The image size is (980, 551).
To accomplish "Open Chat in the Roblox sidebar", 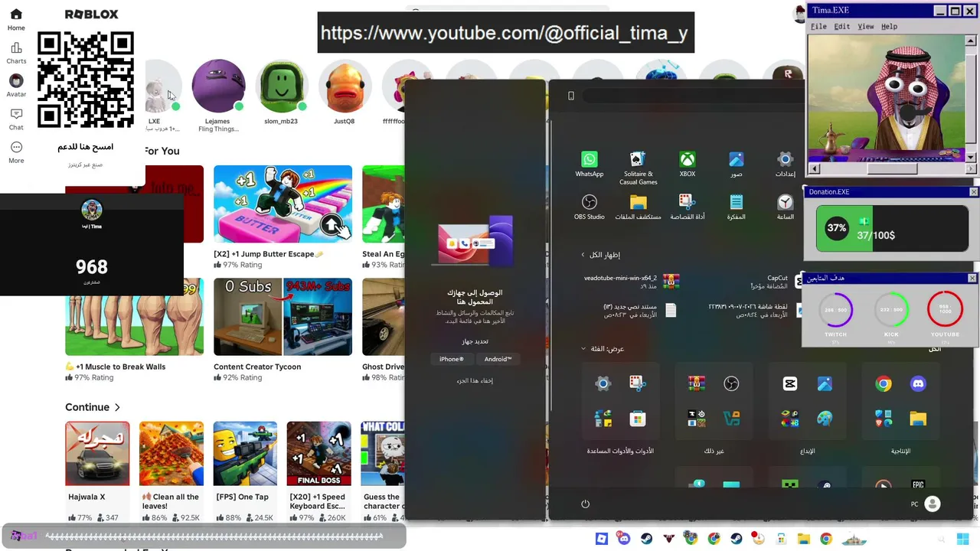I will click(16, 119).
